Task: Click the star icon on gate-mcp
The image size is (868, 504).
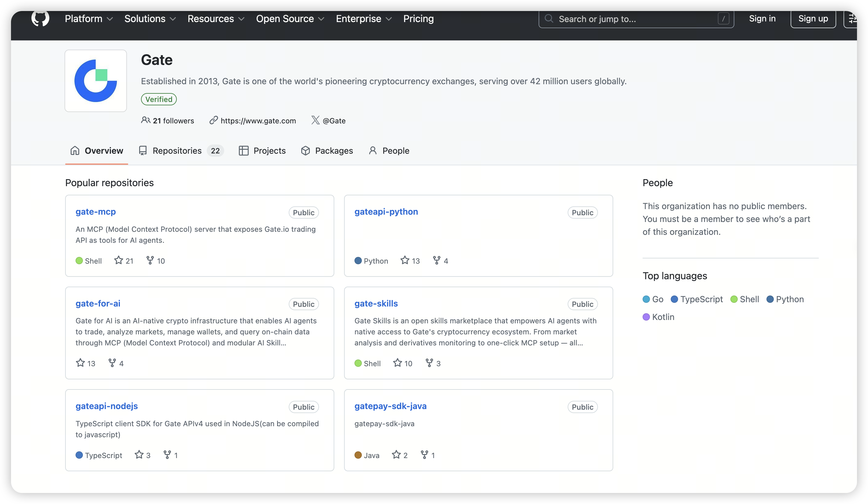Action: click(x=118, y=260)
